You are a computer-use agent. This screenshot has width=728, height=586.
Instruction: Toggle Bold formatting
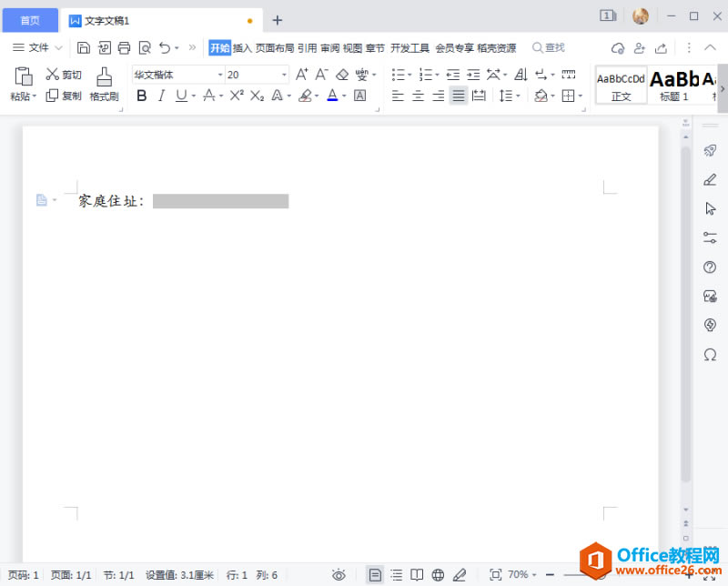click(141, 96)
